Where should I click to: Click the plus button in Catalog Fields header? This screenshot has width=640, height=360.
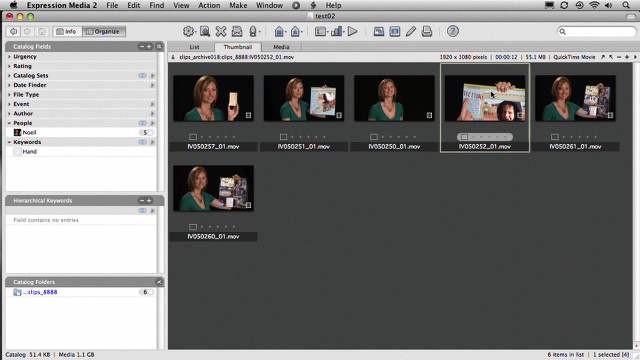click(149, 47)
